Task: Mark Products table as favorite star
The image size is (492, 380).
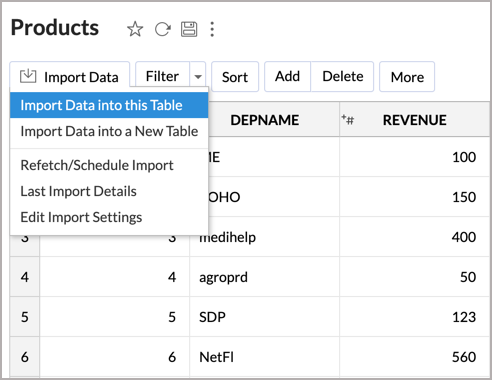Action: point(135,29)
